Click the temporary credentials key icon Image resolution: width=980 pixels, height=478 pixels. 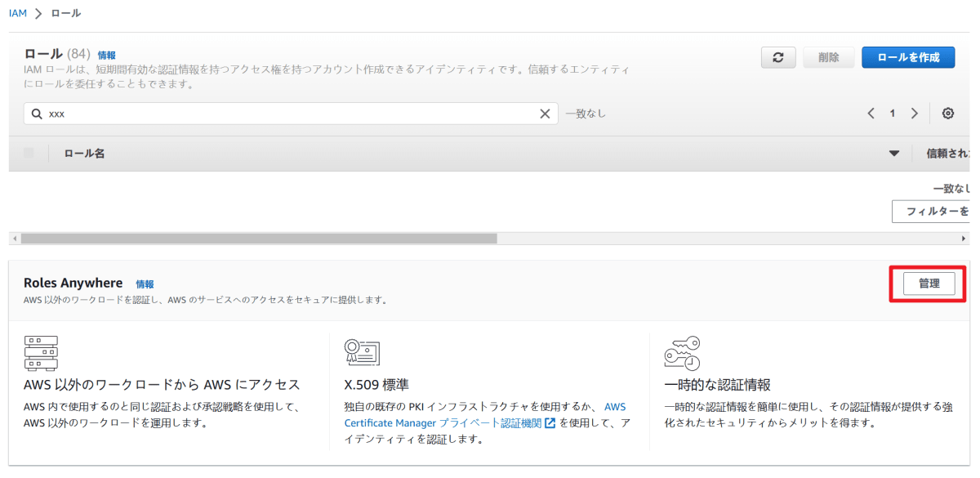tap(682, 353)
